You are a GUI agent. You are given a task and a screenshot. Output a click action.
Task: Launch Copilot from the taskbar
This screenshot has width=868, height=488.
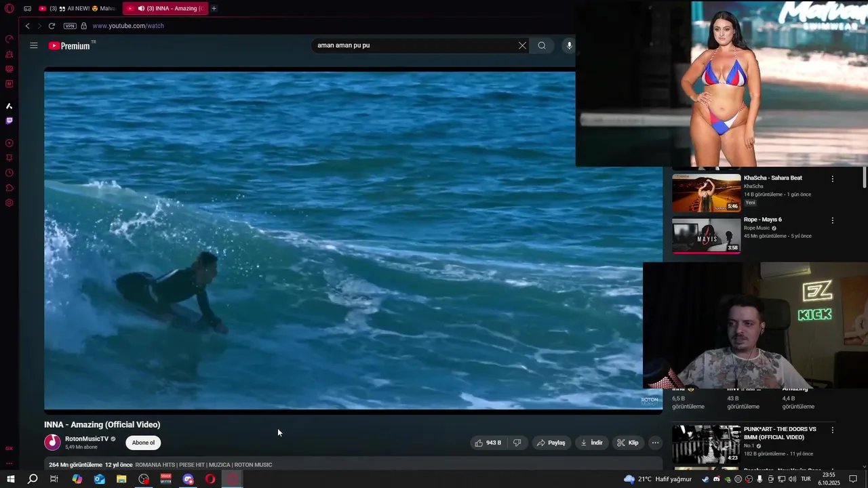[77, 479]
